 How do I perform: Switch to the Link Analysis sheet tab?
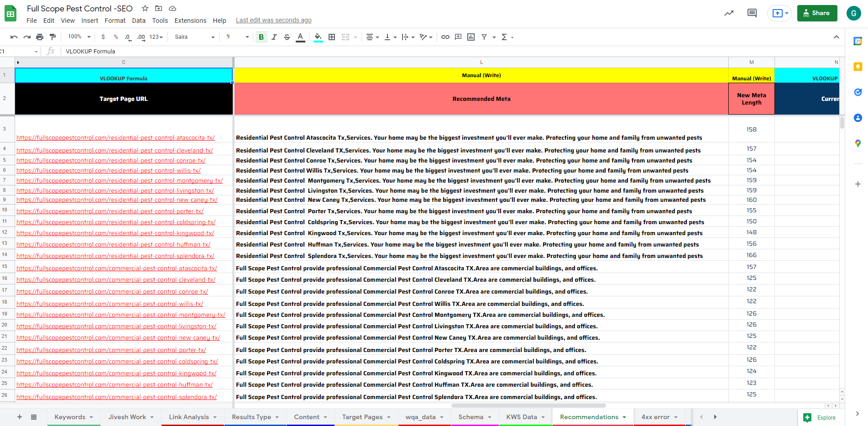193,417
